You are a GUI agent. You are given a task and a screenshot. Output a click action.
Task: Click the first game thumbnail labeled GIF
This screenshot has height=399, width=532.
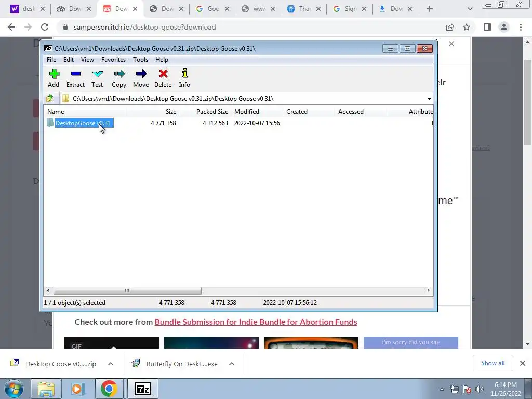click(x=112, y=342)
